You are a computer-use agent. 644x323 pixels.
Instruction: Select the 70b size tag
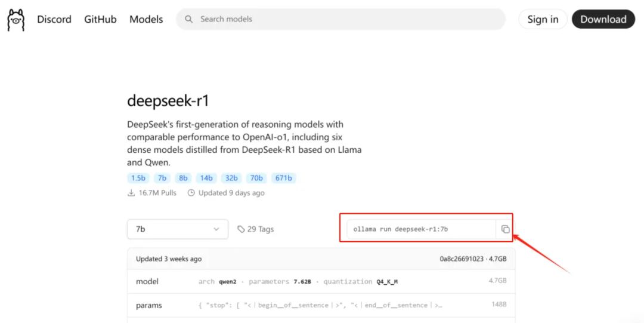click(256, 178)
